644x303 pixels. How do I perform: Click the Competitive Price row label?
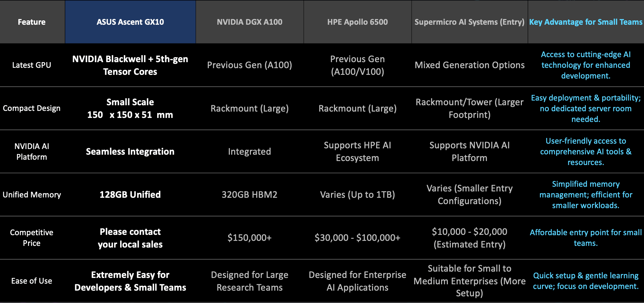click(x=32, y=238)
